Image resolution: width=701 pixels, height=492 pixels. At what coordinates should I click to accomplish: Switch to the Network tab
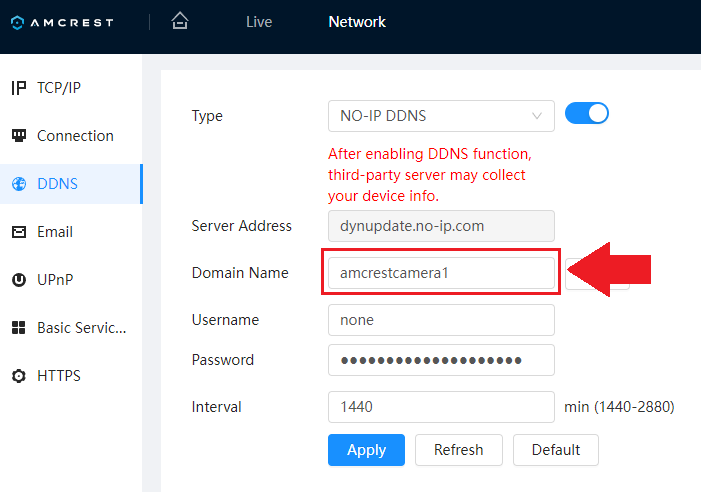[357, 22]
